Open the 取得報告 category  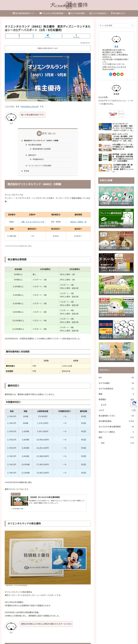[x=116, y=399]
